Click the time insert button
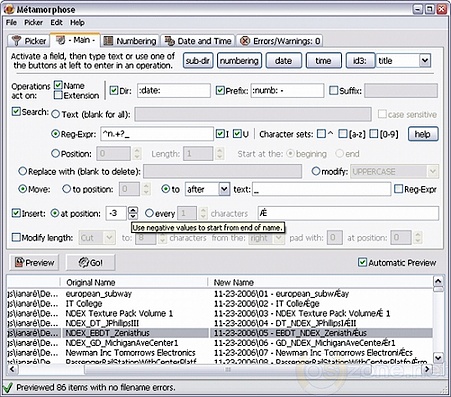The image size is (451, 397). click(x=323, y=61)
